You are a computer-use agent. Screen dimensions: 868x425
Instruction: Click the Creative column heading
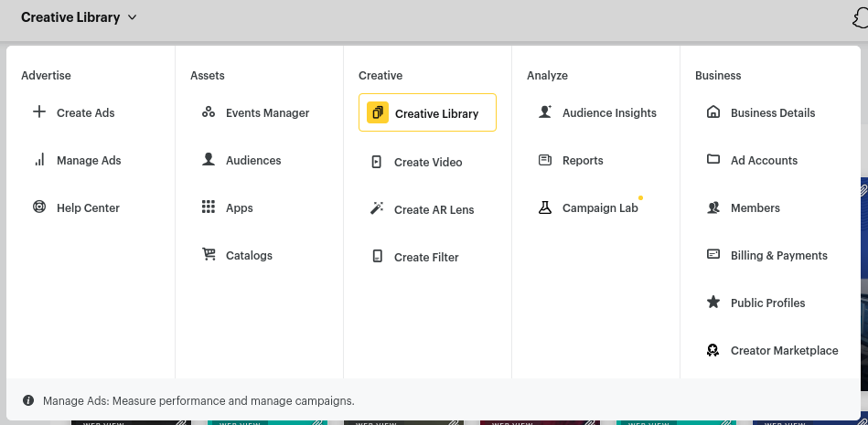(380, 75)
